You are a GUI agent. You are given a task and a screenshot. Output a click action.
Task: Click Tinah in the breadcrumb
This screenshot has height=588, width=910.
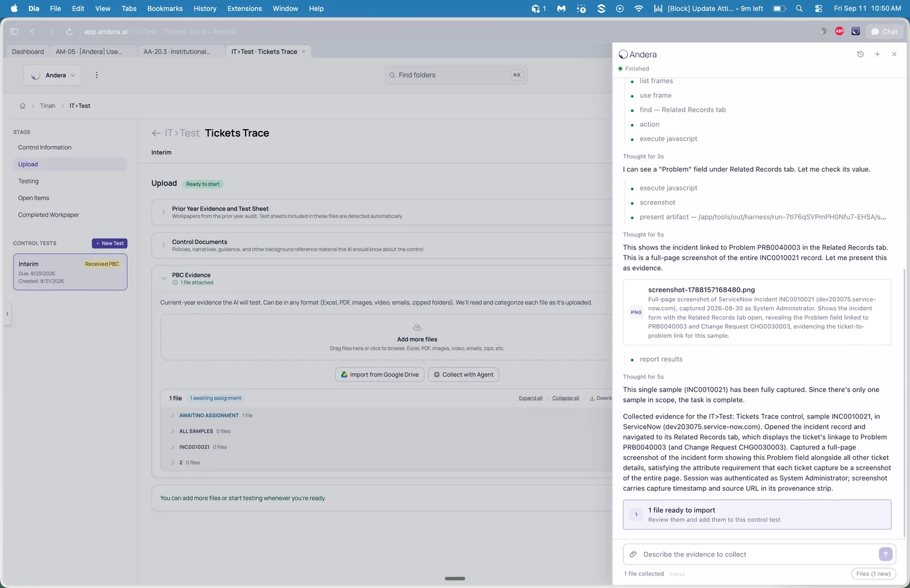[48, 106]
